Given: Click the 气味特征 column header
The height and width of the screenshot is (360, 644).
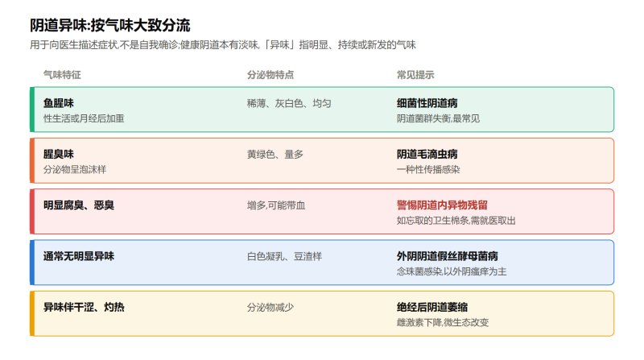Looking at the screenshot, I should coord(62,75).
